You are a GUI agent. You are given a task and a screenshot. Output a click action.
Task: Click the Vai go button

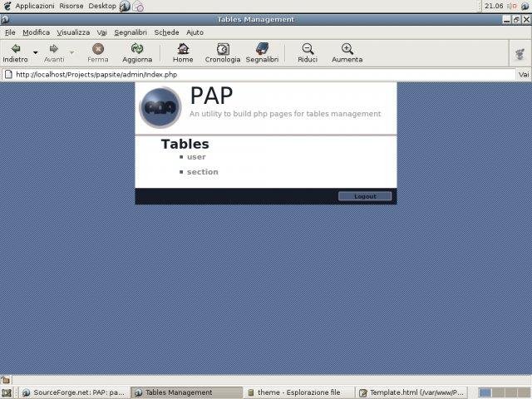pos(524,75)
